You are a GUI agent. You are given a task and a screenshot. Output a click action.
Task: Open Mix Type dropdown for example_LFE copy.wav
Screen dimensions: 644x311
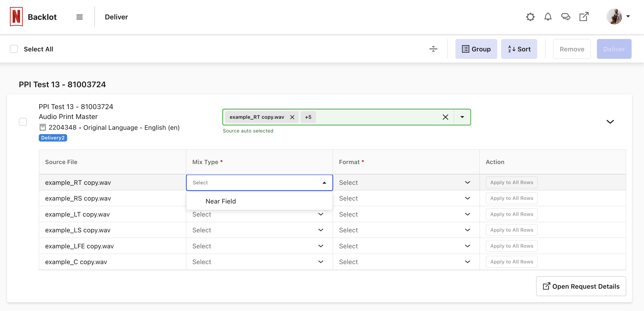259,246
